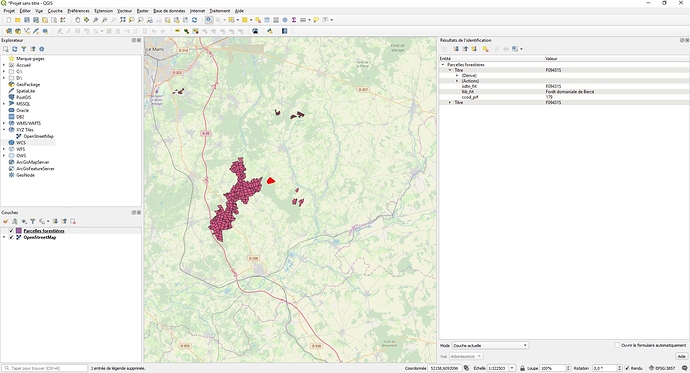Create a new project with toolbar icon
The height and width of the screenshot is (373, 690).
pyautogui.click(x=8, y=20)
